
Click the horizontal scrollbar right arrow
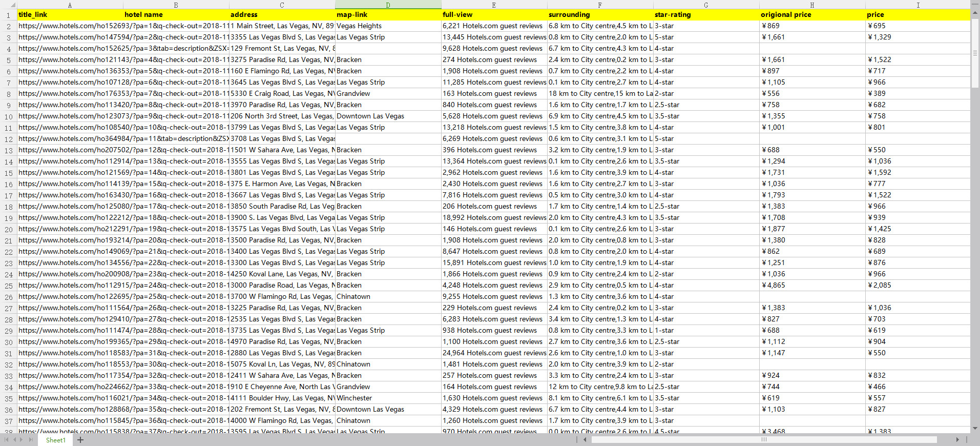pos(957,440)
